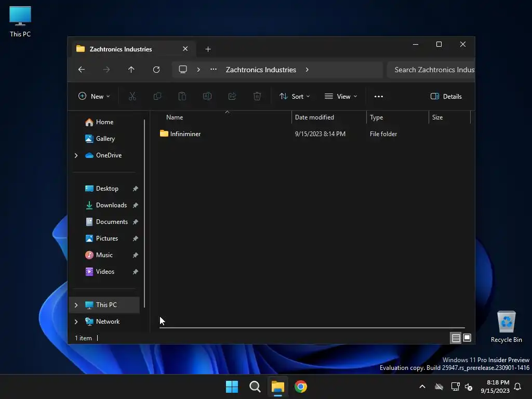The width and height of the screenshot is (532, 399).
Task: Click the date 9/15/2023 8:14 PM cell
Action: [320, 134]
